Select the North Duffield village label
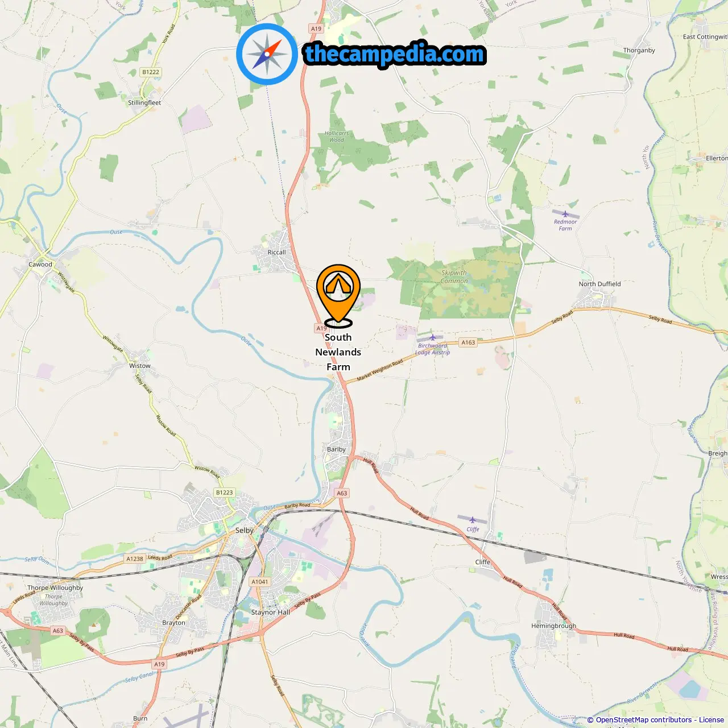The width and height of the screenshot is (728, 728). click(599, 284)
